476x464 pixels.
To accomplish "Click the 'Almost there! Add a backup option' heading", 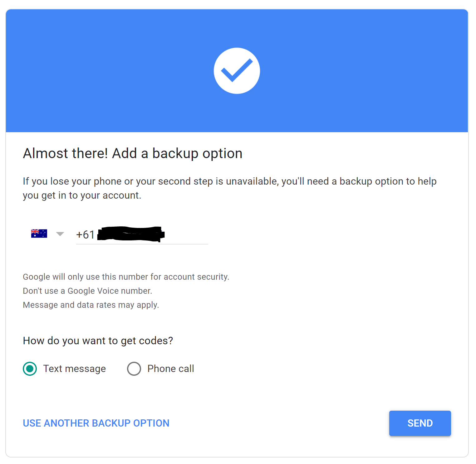I will click(133, 153).
